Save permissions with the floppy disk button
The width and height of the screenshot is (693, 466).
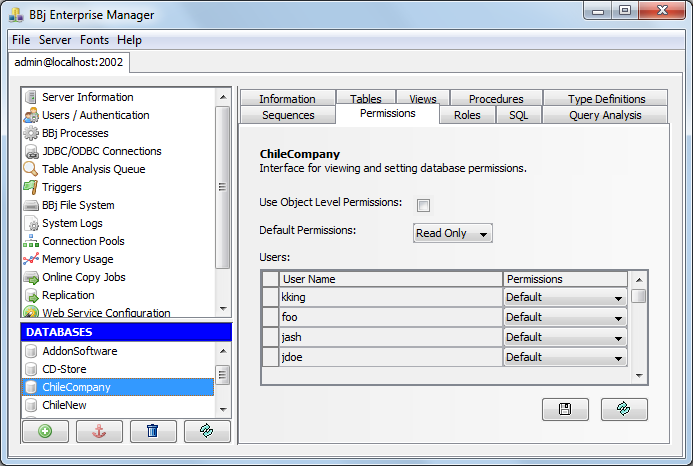(565, 409)
